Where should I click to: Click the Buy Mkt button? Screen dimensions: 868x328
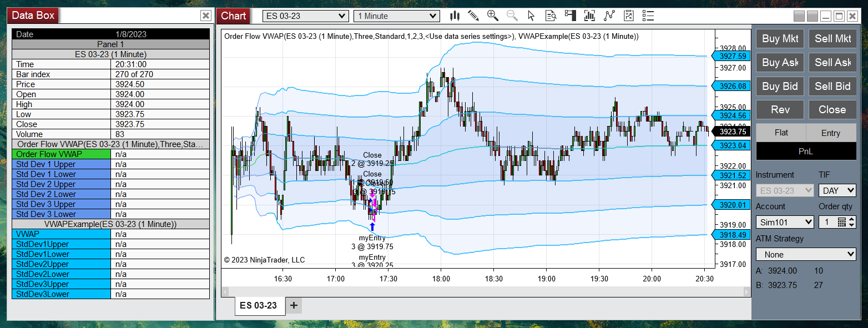[x=780, y=38]
